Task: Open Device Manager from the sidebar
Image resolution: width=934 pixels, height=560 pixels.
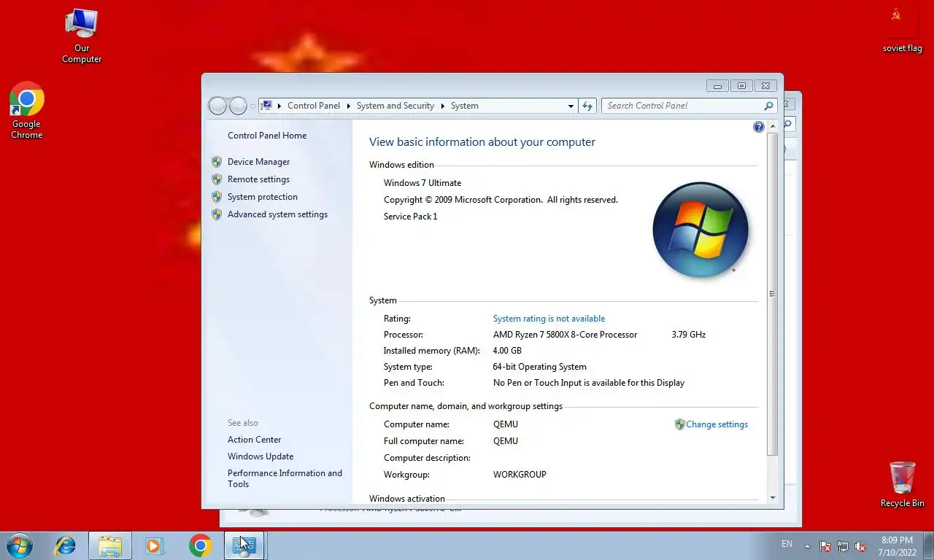Action: pos(258,162)
